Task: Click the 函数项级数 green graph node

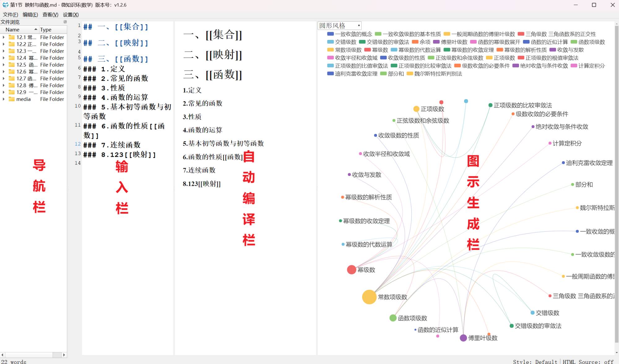Action: click(x=393, y=318)
